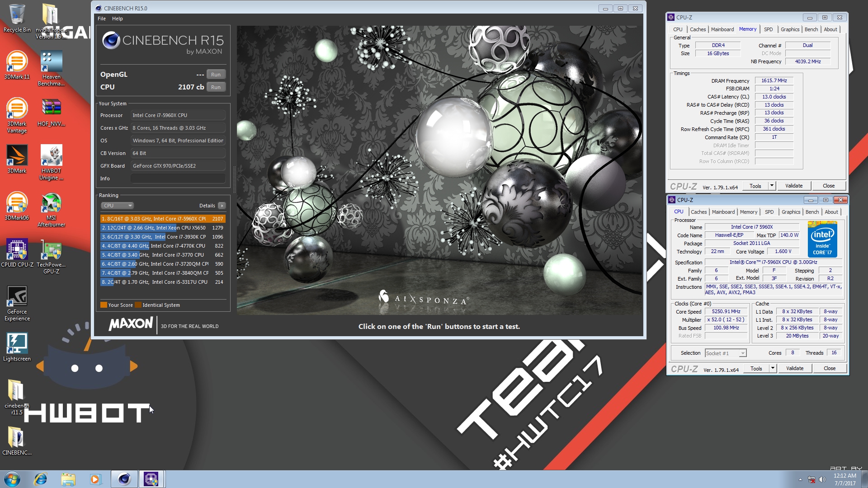Click the Info input field

[x=178, y=178]
